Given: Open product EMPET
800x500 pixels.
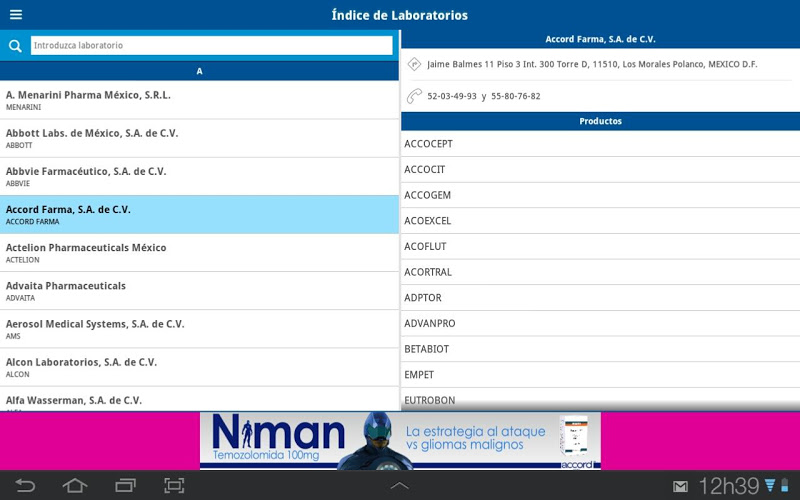Looking at the screenshot, I should (x=601, y=374).
